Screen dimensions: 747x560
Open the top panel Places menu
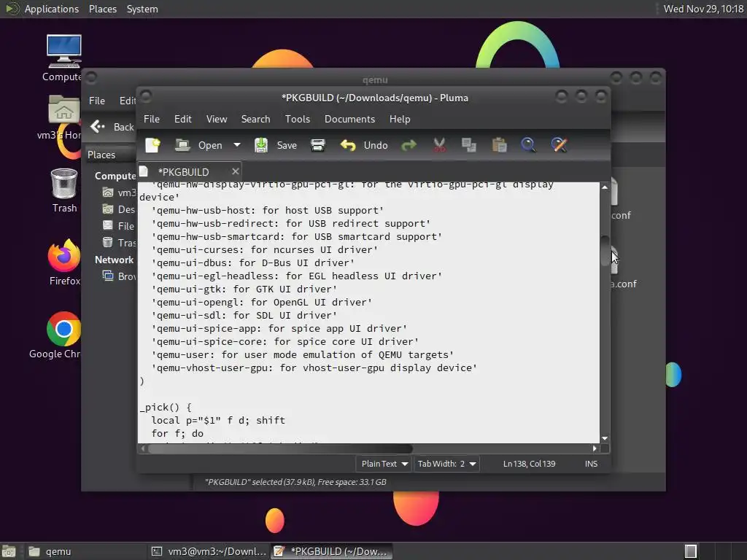[103, 9]
